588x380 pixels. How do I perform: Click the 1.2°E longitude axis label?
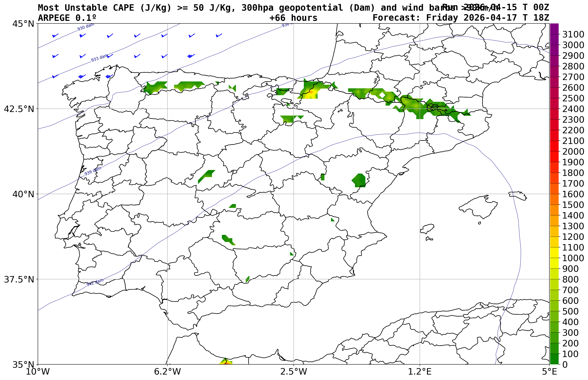pyautogui.click(x=420, y=372)
